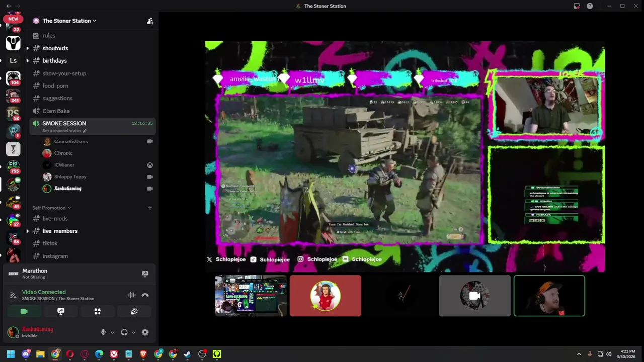Screen dimensions: 644x362
Task: Select XankuGaming in the voice member list
Action: [67, 189]
